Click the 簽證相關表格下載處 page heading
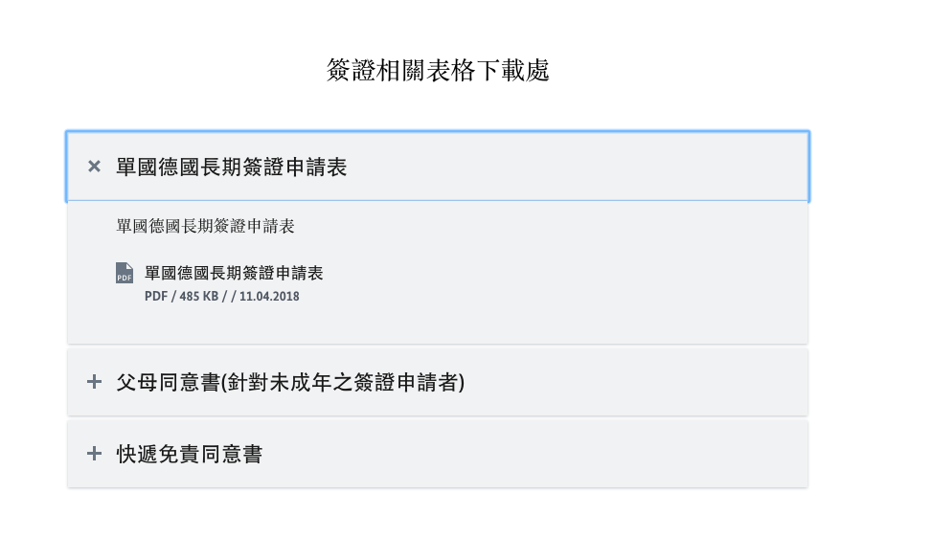 [x=438, y=70]
